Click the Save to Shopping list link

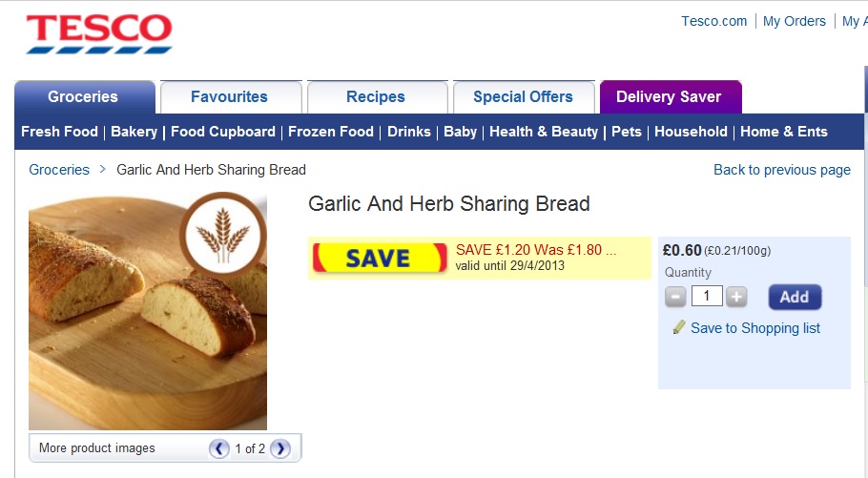[x=755, y=328]
